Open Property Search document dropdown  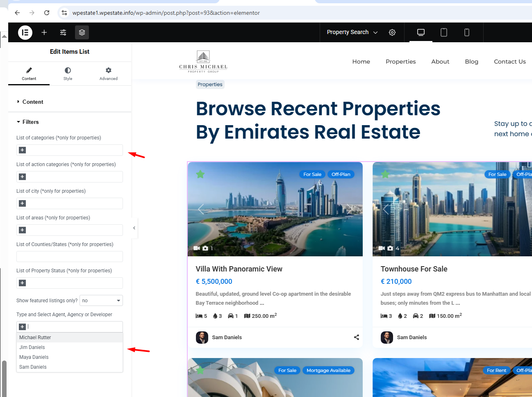point(352,32)
